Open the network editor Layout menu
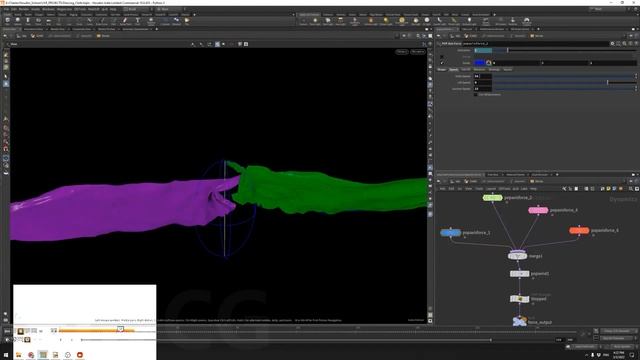 [x=491, y=189]
